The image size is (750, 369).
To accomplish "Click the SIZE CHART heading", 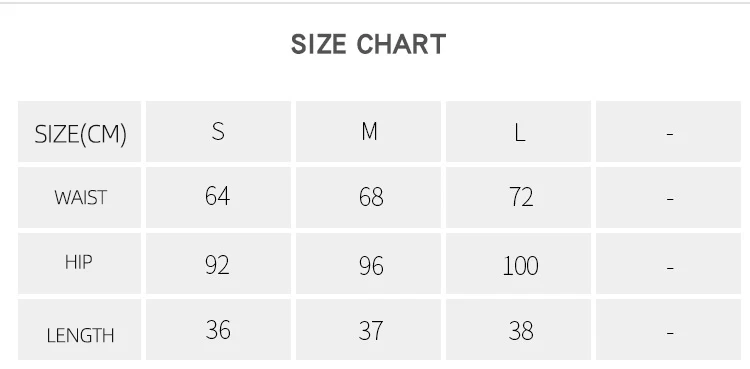I will (x=368, y=45).
